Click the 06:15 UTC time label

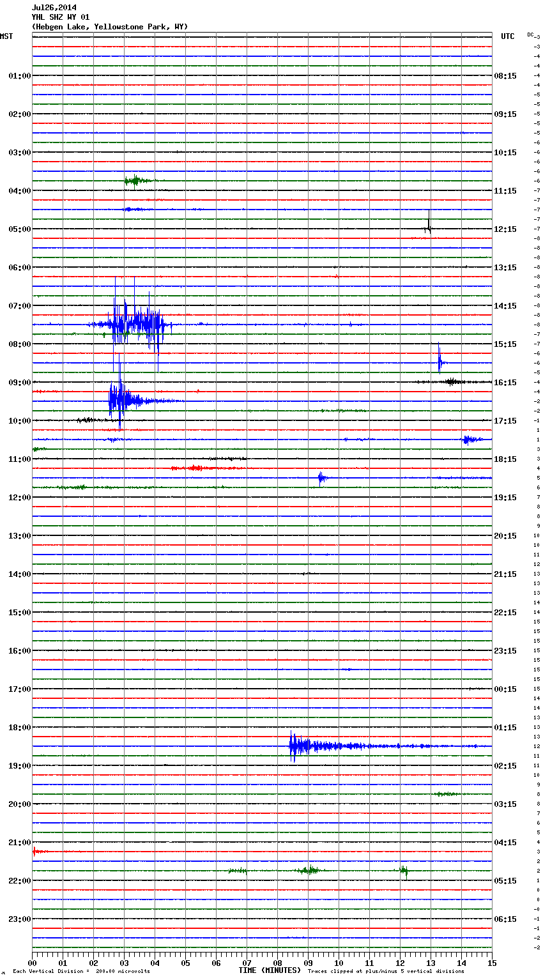505,919
